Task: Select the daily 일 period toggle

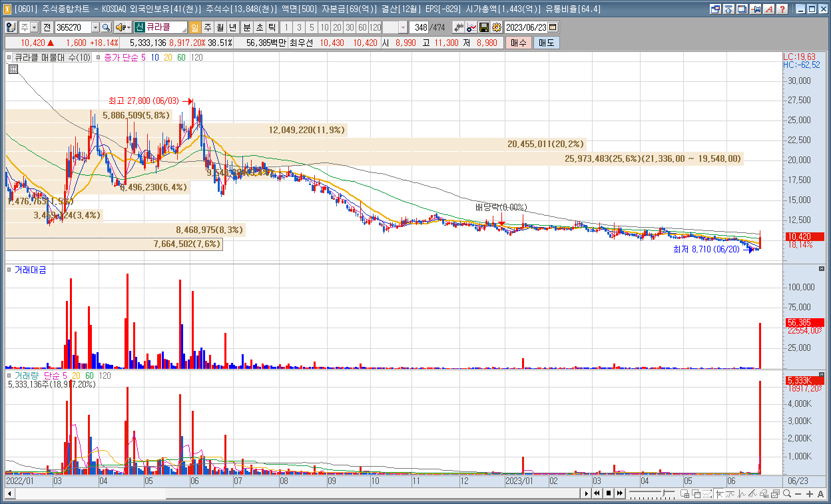Action: coord(194,27)
